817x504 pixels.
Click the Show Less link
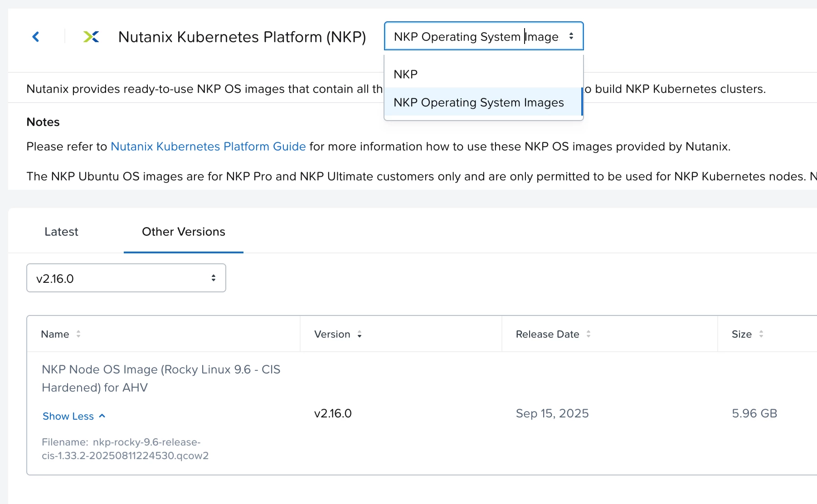click(68, 416)
